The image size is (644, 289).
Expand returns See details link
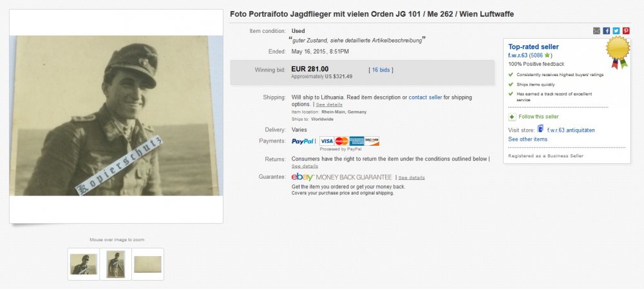305,166
